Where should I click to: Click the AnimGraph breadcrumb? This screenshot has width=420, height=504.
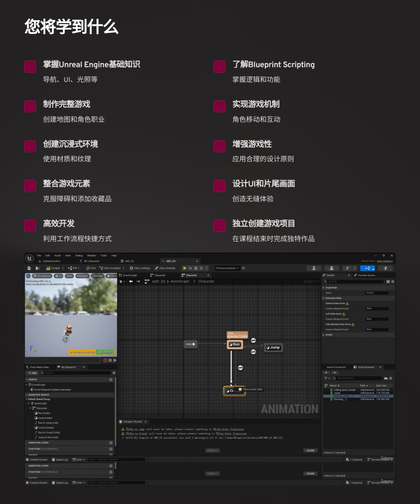pyautogui.click(x=180, y=281)
